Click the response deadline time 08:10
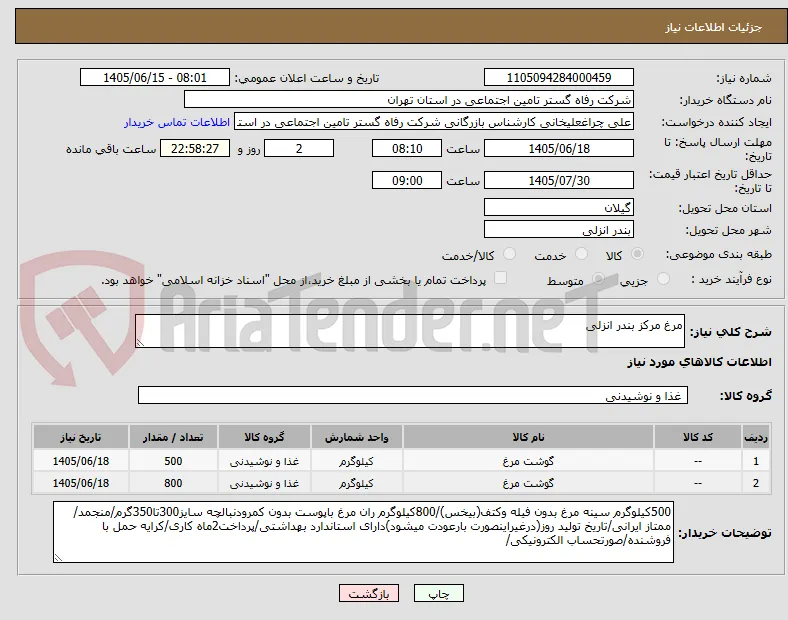788x620 pixels. click(407, 148)
